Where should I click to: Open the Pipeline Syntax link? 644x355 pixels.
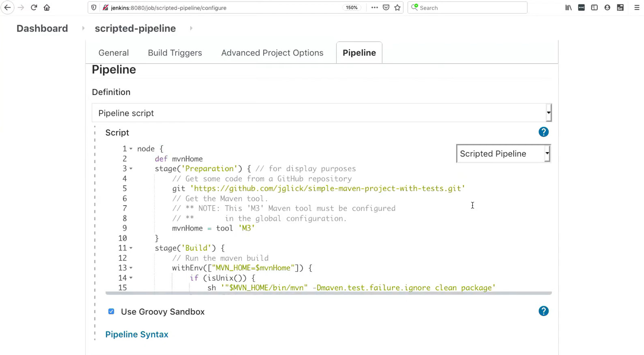tap(137, 335)
